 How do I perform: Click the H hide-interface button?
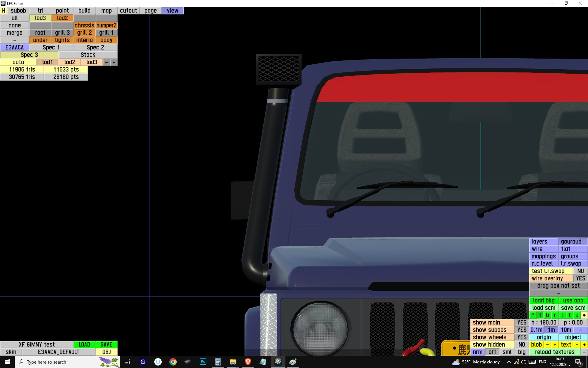pos(4,10)
